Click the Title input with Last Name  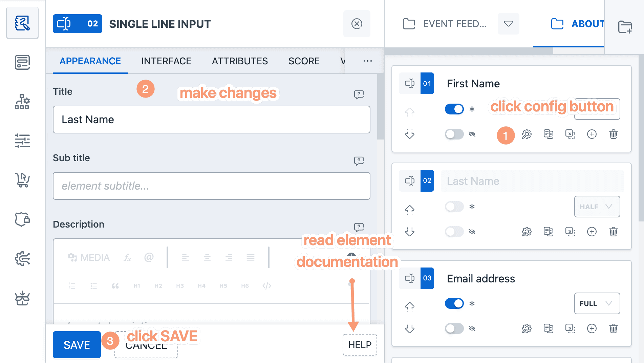(x=212, y=120)
